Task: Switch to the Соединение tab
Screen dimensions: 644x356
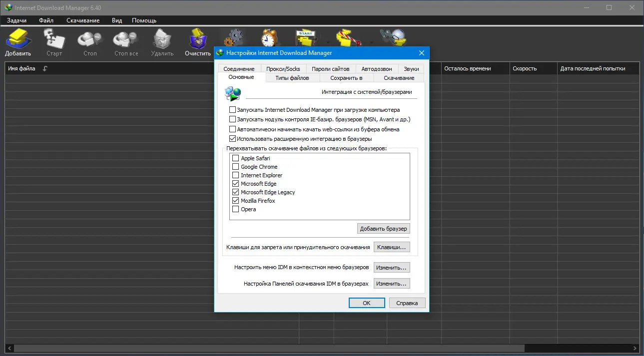Action: tap(239, 69)
